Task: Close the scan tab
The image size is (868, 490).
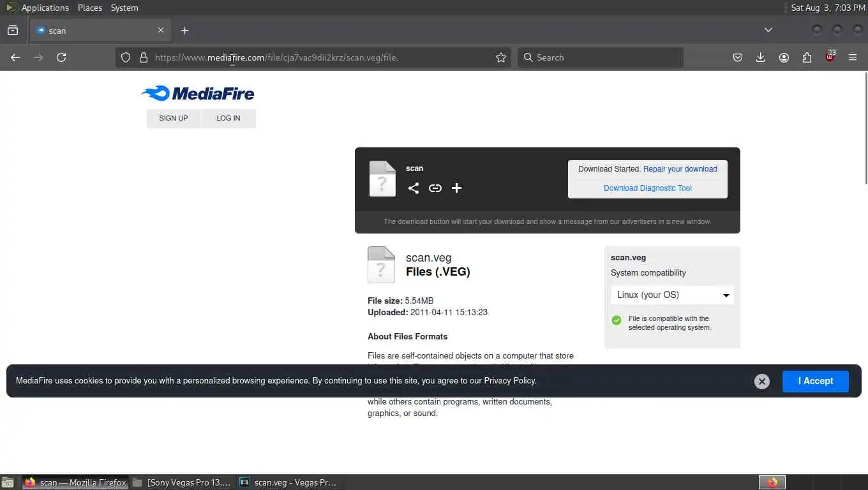Action: (x=161, y=30)
